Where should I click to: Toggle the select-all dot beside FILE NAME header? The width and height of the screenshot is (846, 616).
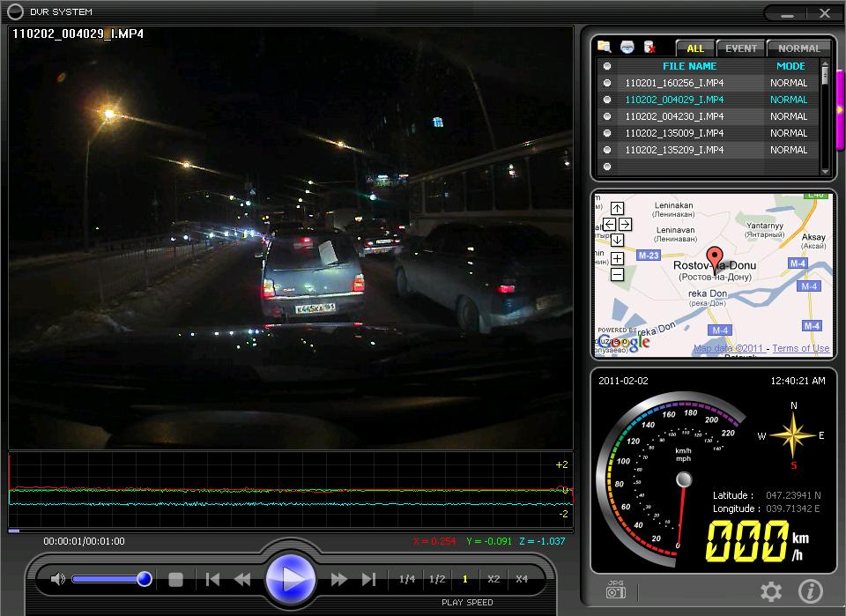click(607, 66)
